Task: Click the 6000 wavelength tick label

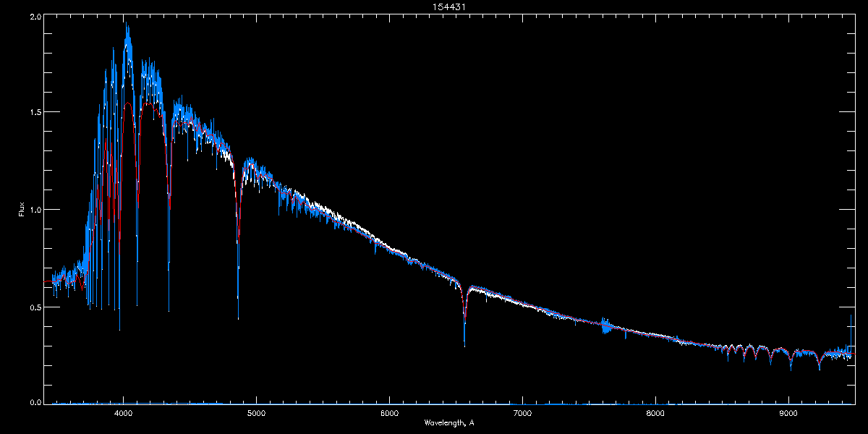Action: click(389, 414)
